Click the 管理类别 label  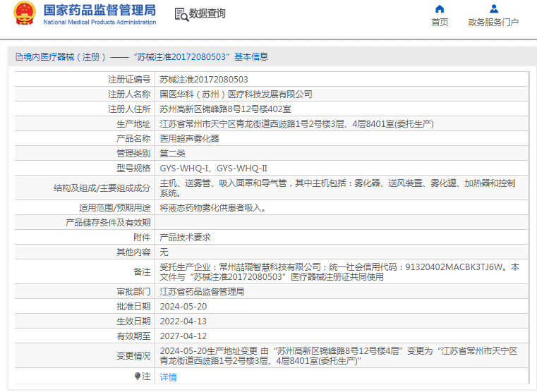(133, 154)
